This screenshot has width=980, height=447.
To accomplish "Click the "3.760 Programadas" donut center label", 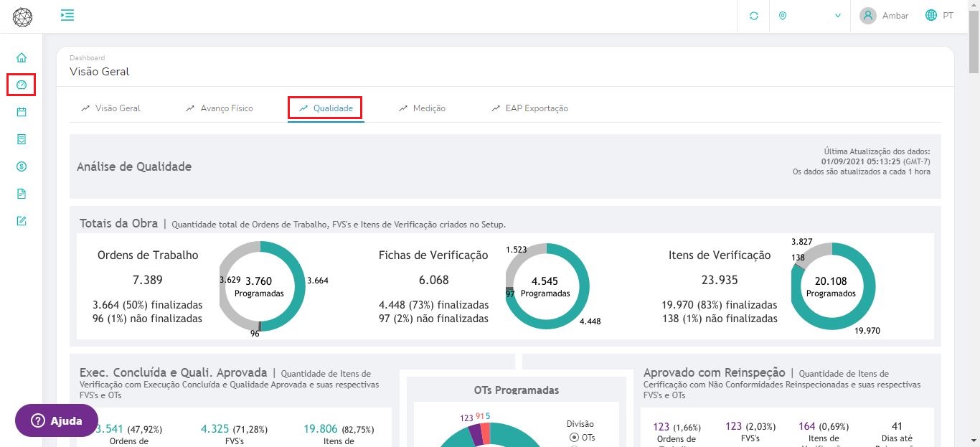I will pyautogui.click(x=259, y=287).
